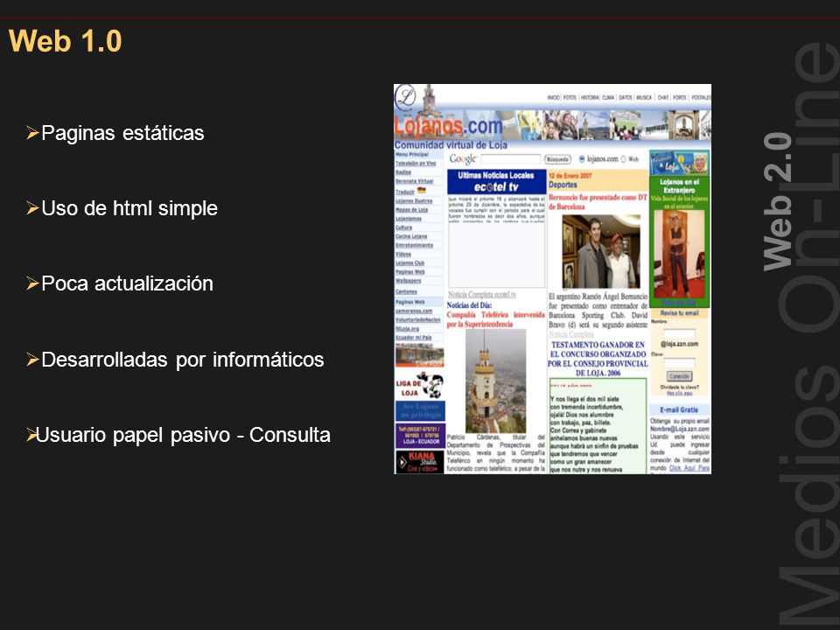Open the Radios sidebar link

(x=403, y=172)
